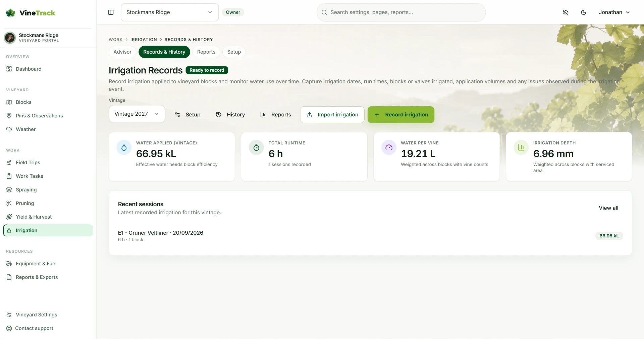Click IRRIGATION breadcrumb link
Image resolution: width=644 pixels, height=339 pixels.
144,40
